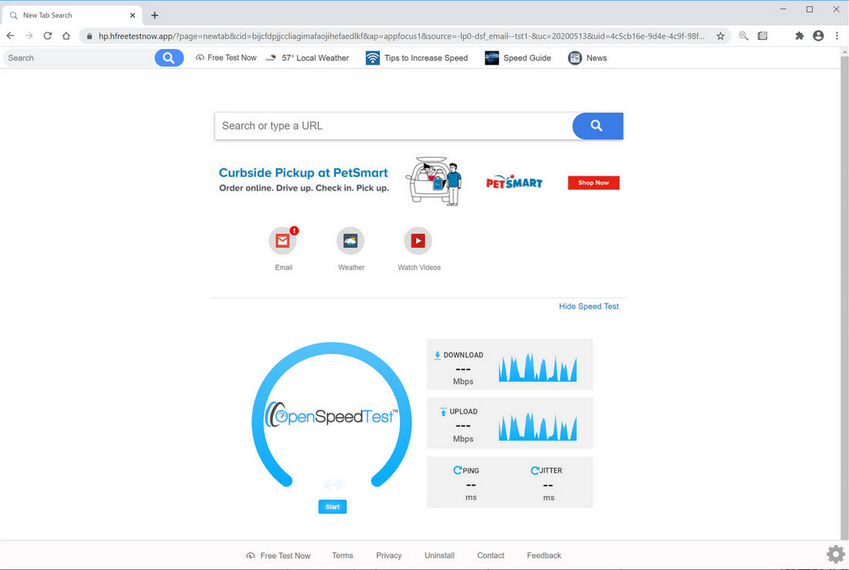Screen dimensions: 849x570
Task: Click the Email shortcut icon
Action: 283,241
